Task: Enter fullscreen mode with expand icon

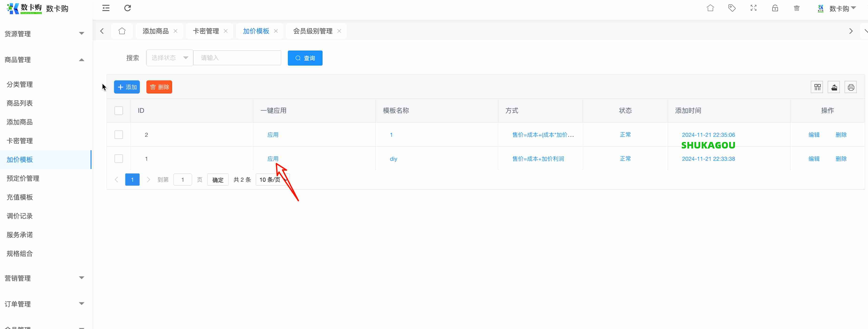Action: coord(754,8)
